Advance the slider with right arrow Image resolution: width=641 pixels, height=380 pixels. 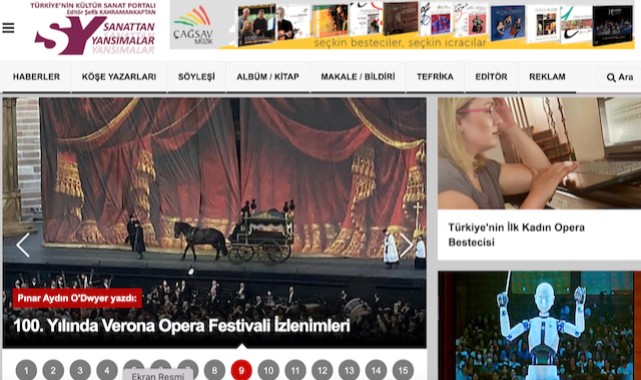click(406, 245)
